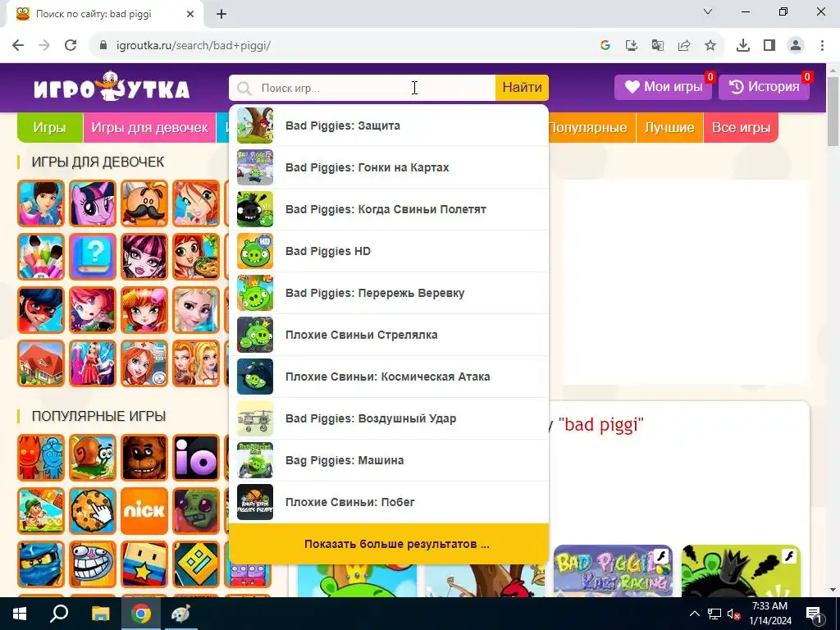Open the Snail Bob game icon
Screen dimensions: 840x630
[93, 458]
